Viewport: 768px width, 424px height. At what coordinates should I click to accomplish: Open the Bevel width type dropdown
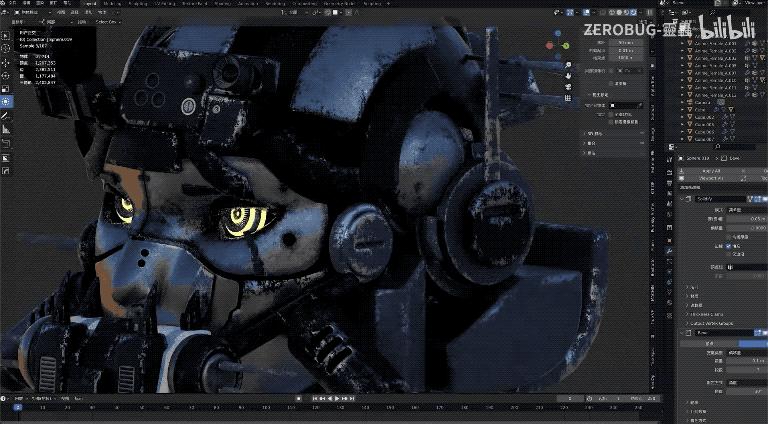(747, 353)
